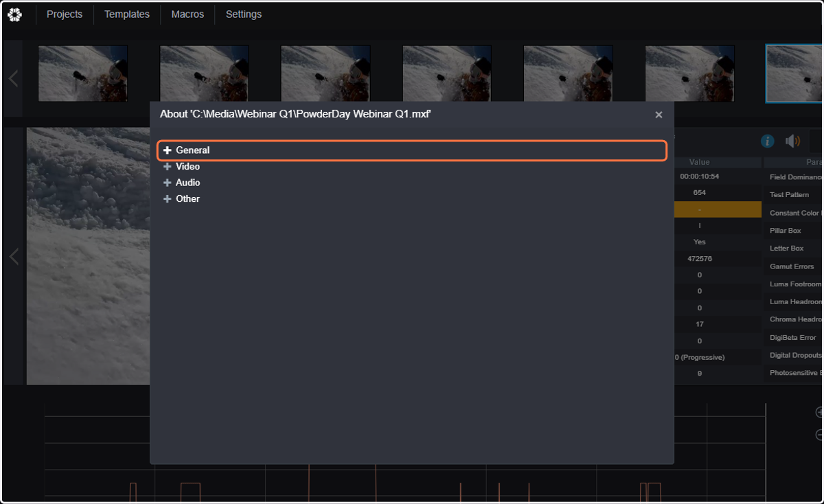This screenshot has height=504, width=824.
Task: Click the application logo icon
Action: (14, 14)
